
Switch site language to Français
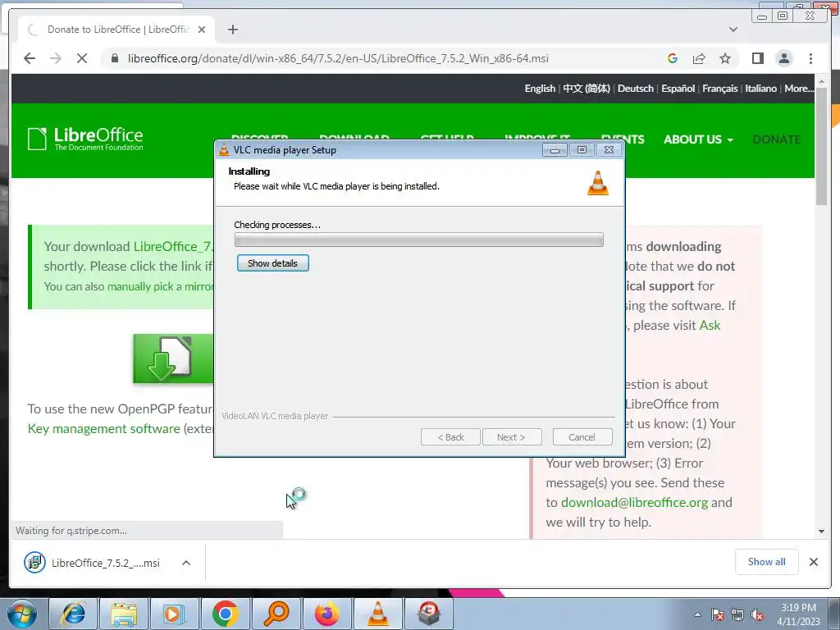point(719,89)
